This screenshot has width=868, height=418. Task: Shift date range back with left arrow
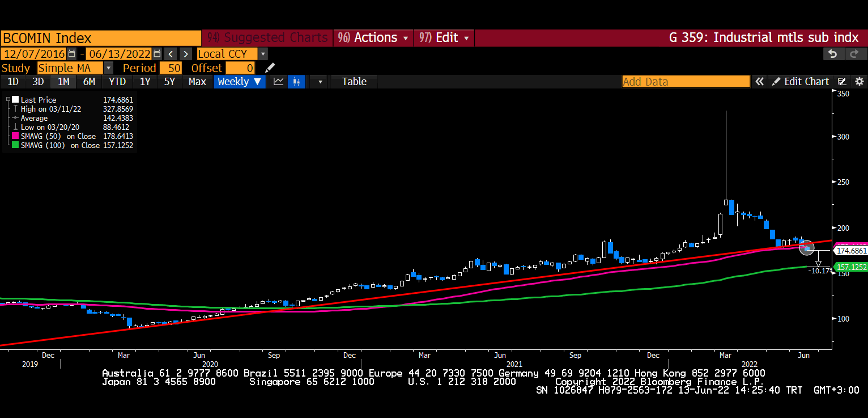point(171,54)
